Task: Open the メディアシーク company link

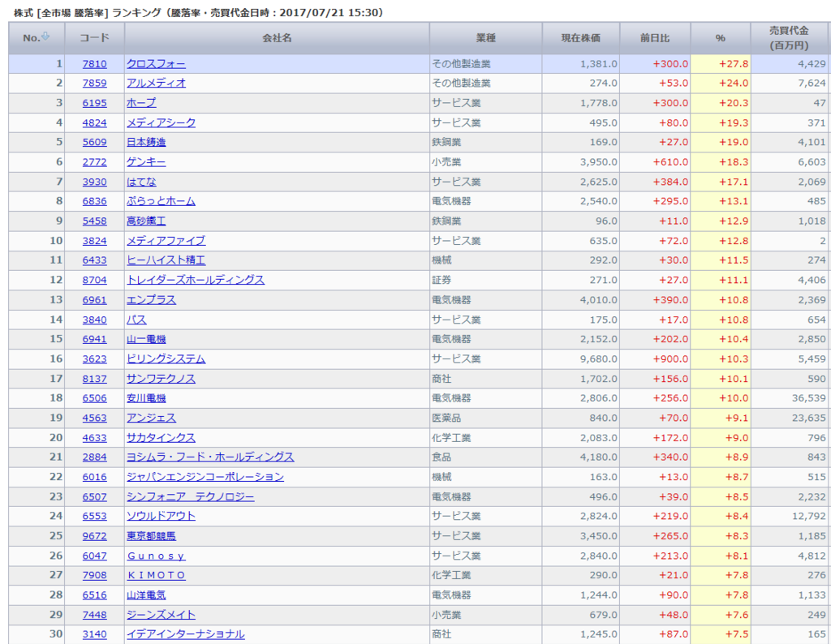Action: (161, 122)
